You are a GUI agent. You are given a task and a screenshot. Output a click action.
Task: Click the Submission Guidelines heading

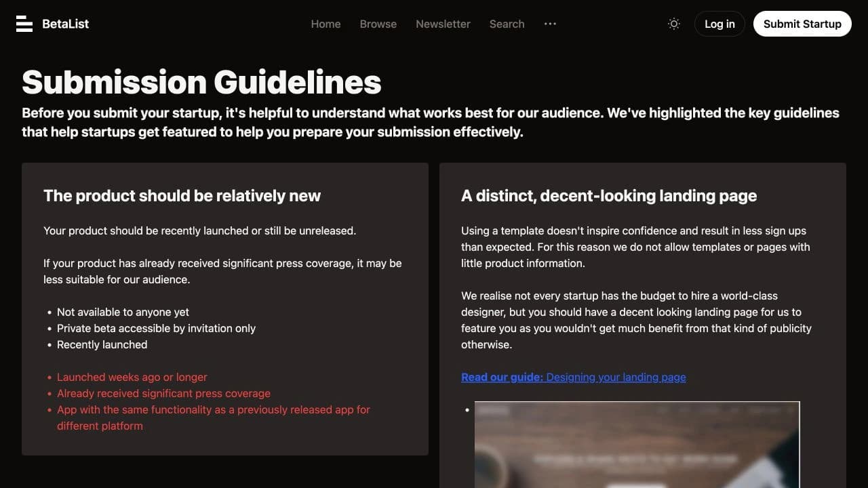coord(201,82)
